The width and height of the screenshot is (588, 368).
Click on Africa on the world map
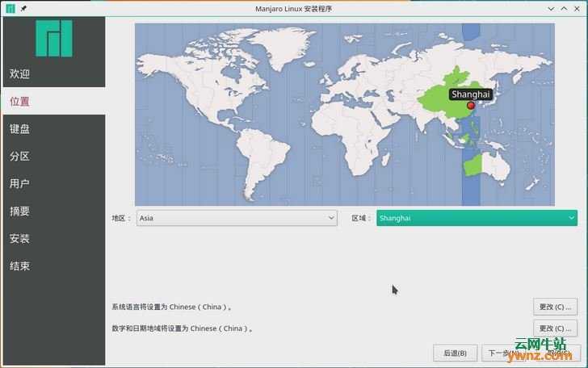coord(352,139)
